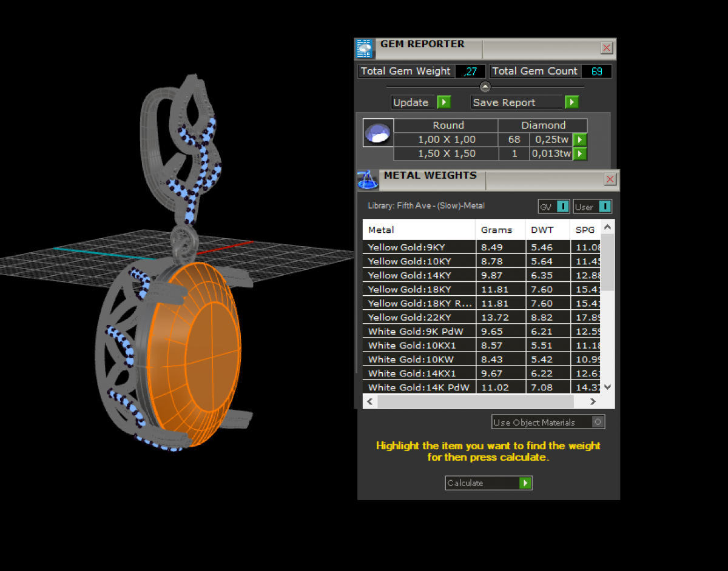The image size is (728, 571).
Task: Select the White Gold:14KX1 row
Action: click(x=482, y=373)
